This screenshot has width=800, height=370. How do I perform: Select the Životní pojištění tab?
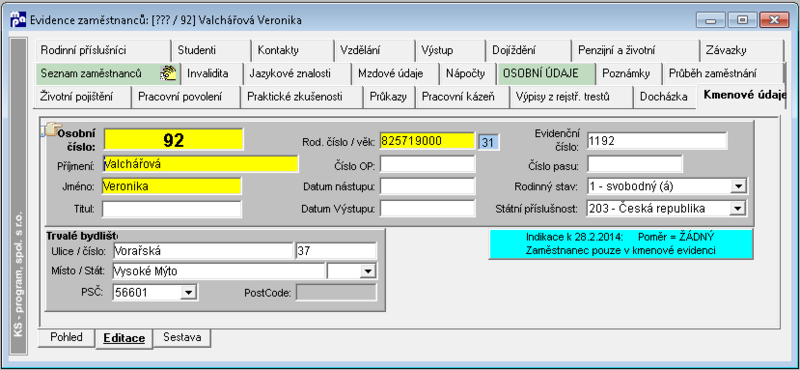[83, 97]
